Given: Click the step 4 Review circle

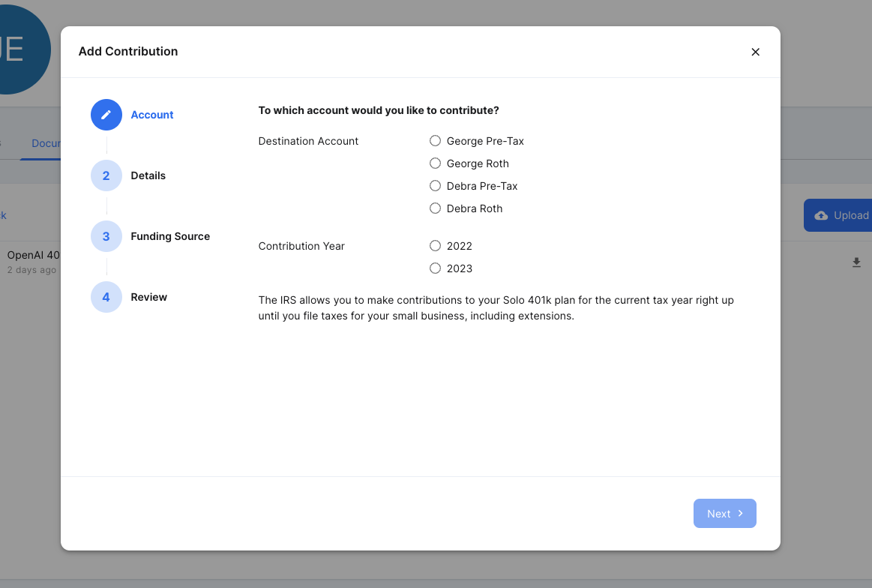Looking at the screenshot, I should [106, 297].
